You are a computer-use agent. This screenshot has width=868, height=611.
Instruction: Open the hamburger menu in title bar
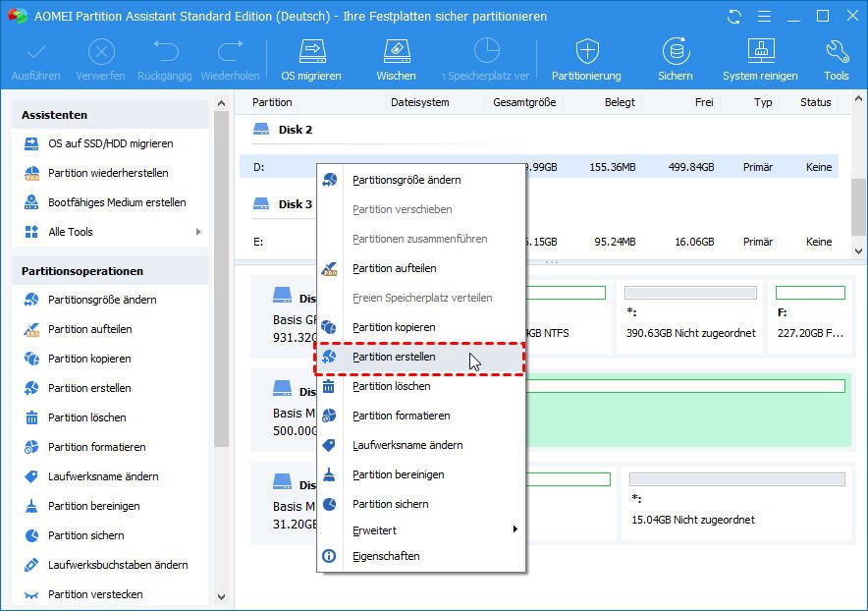pyautogui.click(x=765, y=17)
